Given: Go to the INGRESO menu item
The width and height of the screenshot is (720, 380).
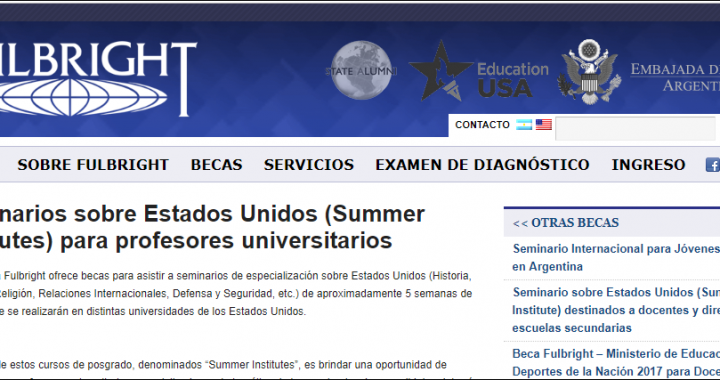Looking at the screenshot, I should pyautogui.click(x=648, y=165).
